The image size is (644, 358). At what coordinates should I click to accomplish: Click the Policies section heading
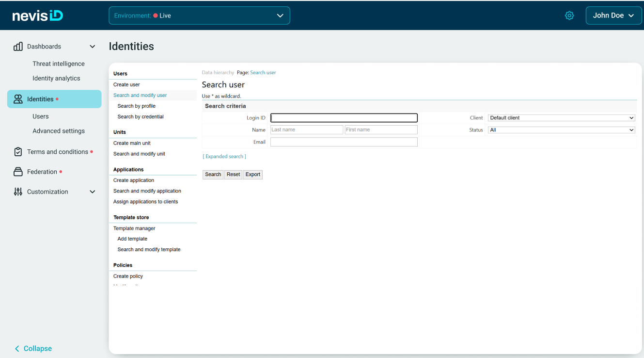click(123, 265)
